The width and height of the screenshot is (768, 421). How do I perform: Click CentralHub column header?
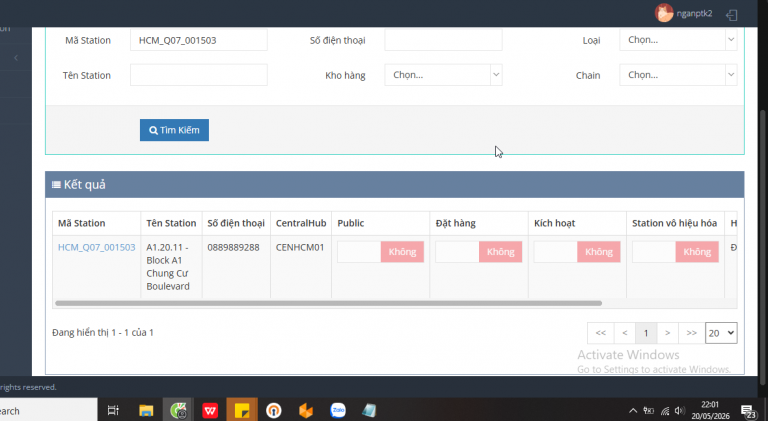click(x=301, y=223)
